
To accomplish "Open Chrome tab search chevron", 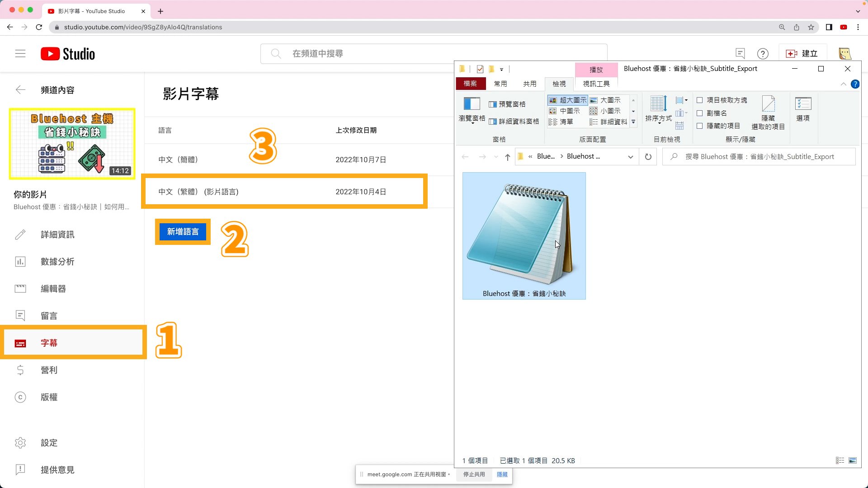I will (x=858, y=11).
